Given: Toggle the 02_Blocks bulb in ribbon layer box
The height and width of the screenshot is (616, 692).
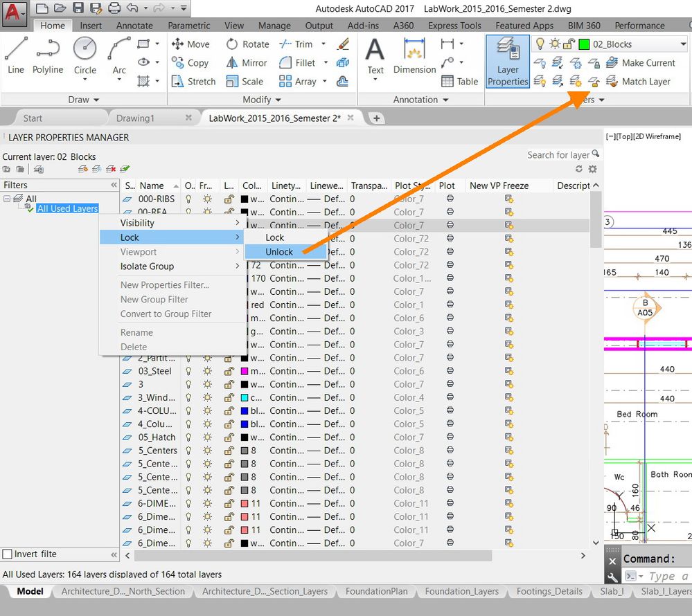Looking at the screenshot, I should (540, 44).
